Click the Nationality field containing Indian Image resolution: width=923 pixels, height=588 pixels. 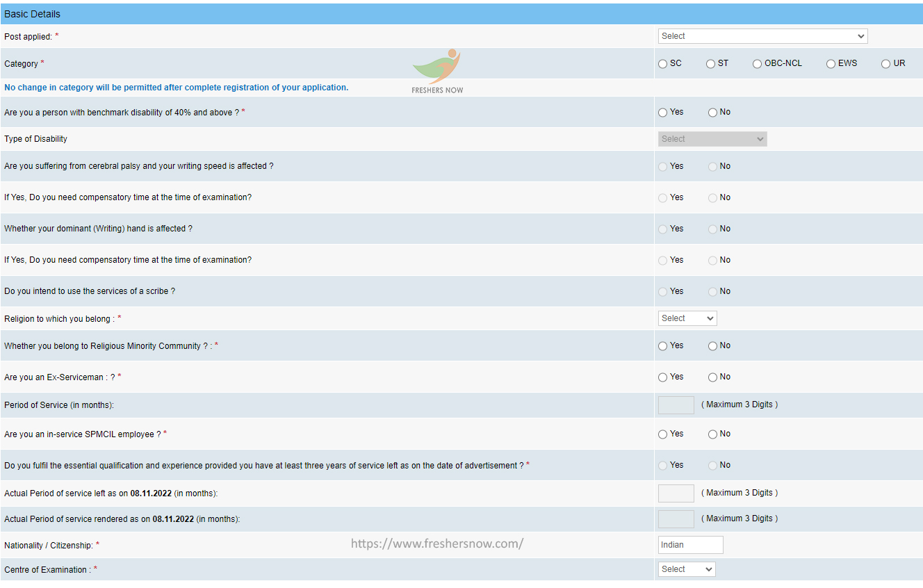click(x=691, y=545)
